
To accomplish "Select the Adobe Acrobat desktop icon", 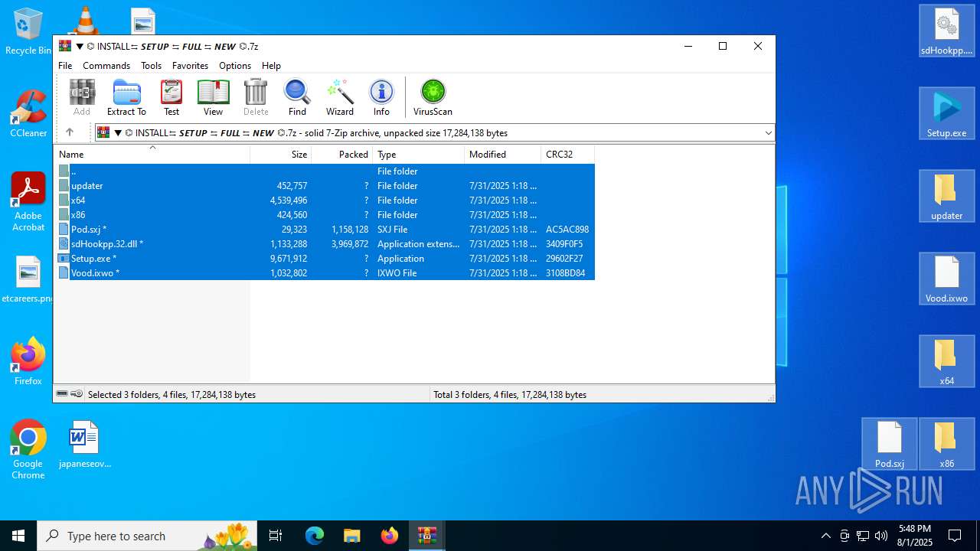I will click(x=28, y=202).
